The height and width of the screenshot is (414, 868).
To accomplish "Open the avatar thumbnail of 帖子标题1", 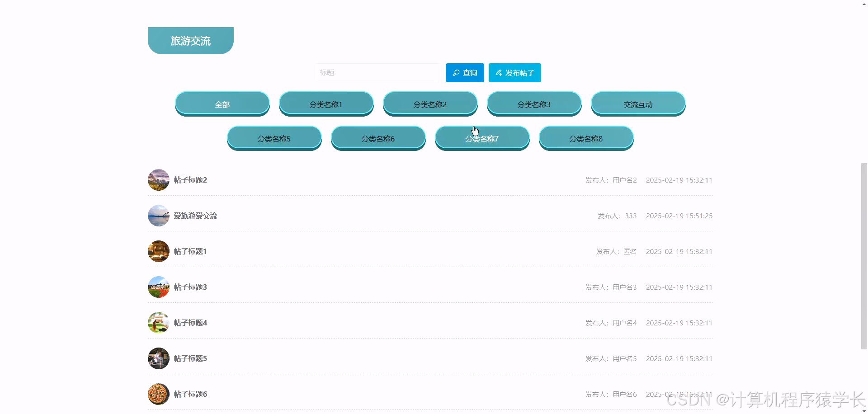I will click(x=159, y=251).
